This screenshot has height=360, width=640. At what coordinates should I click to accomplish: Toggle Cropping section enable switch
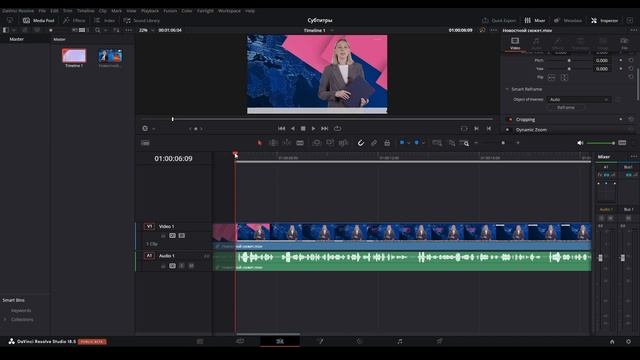tap(510, 120)
